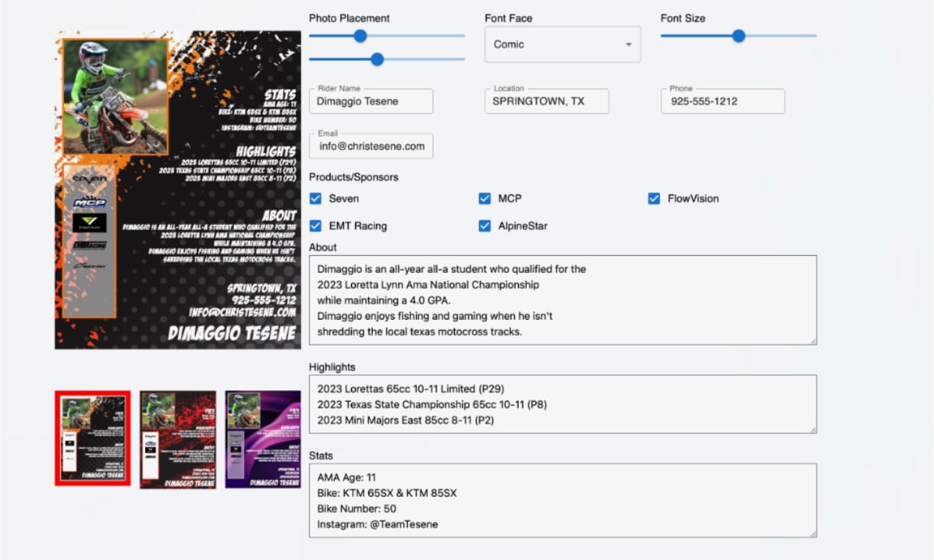Click the Highlights textarea resize grip
Screen dimensions: 934x560
pyautogui.click(x=813, y=429)
